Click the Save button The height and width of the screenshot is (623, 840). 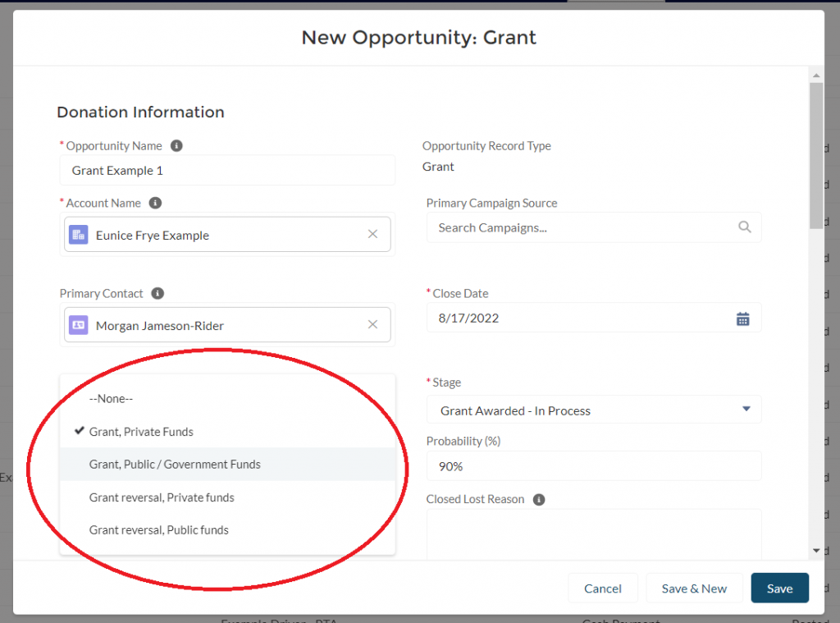coord(779,589)
